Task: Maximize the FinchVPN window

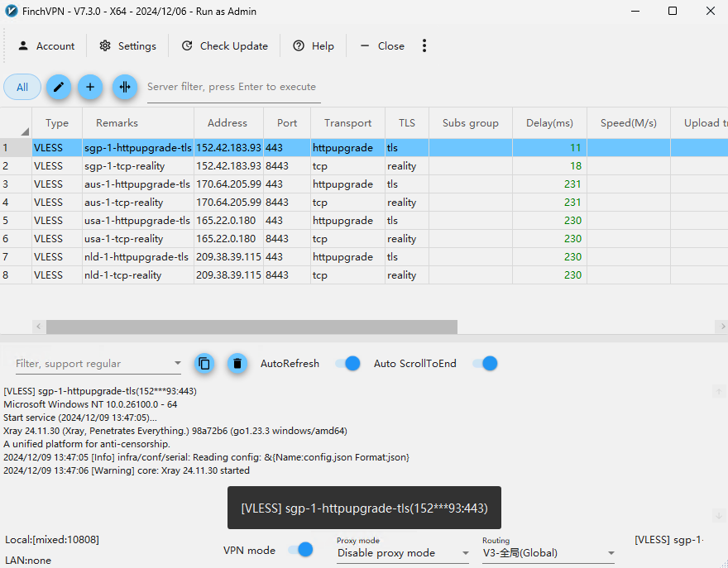Action: pos(673,11)
